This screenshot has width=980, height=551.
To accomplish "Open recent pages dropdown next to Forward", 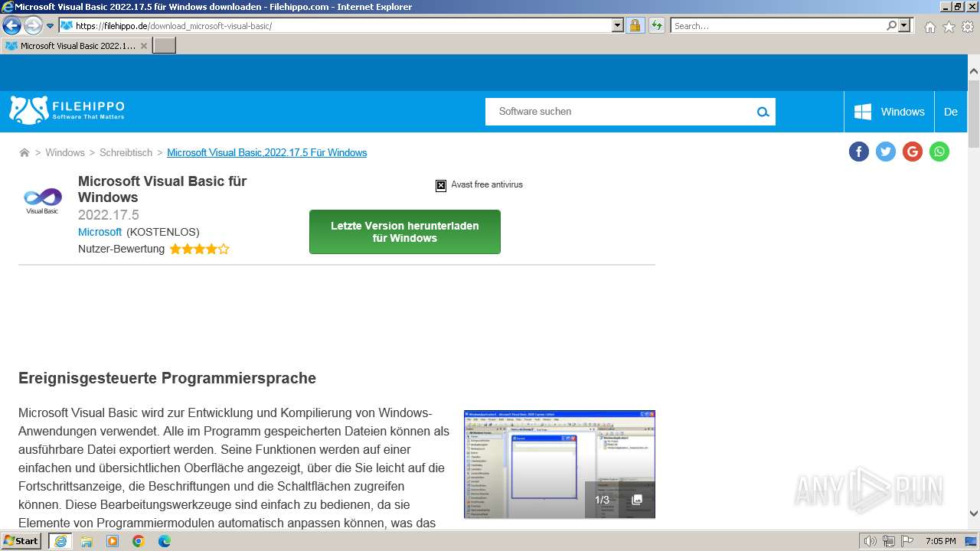I will [x=51, y=26].
